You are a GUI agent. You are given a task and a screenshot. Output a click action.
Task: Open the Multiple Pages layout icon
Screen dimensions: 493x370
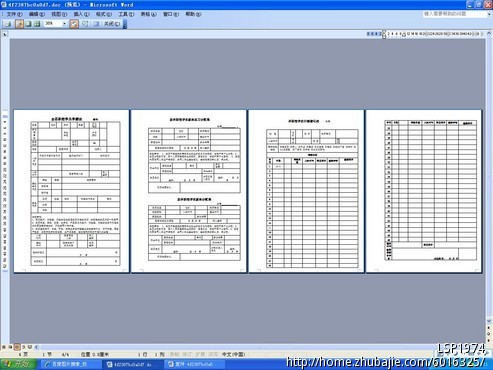pyautogui.click(x=37, y=24)
